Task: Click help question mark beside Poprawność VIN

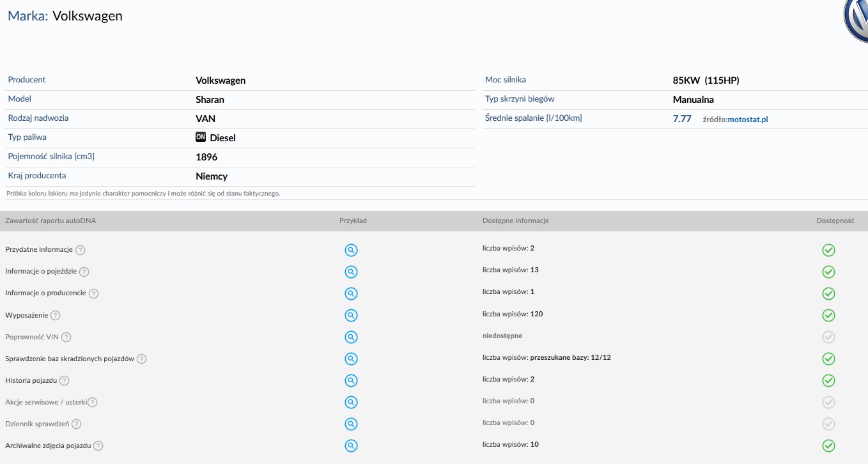Action: click(66, 337)
